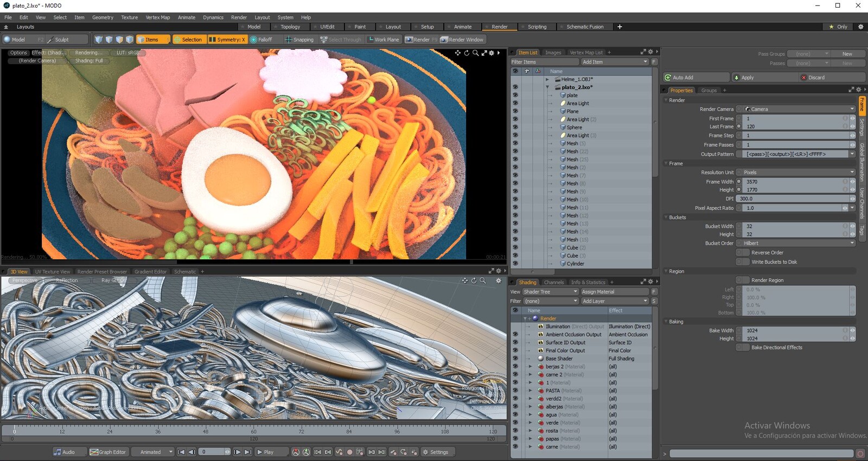Open Add Layer dropdown

pos(615,301)
